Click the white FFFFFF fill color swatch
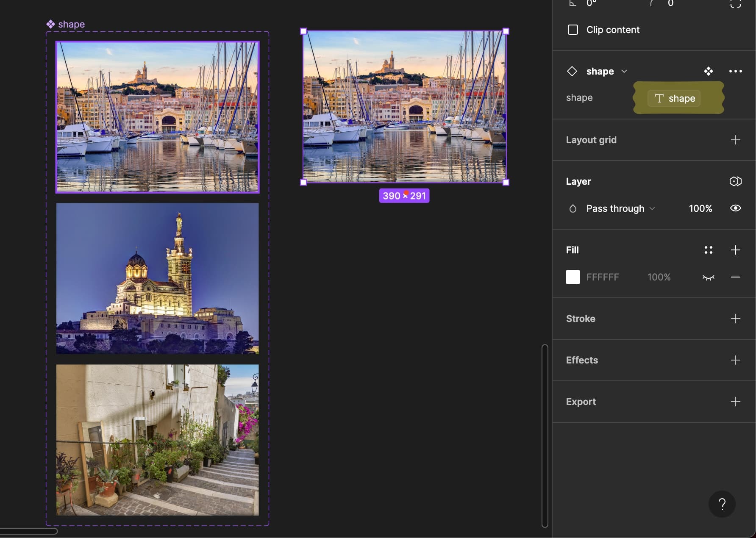756x538 pixels. [x=573, y=277]
